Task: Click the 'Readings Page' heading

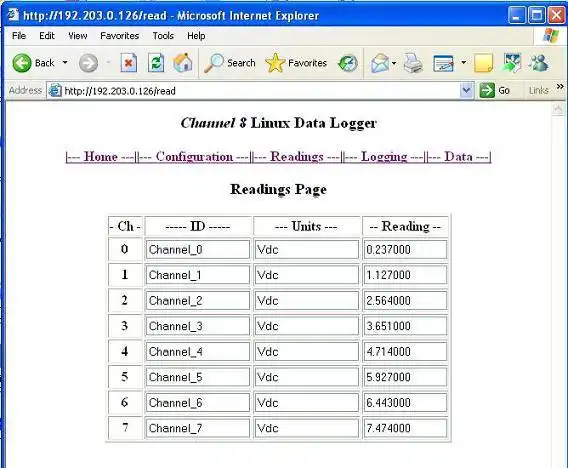Action: coord(278,189)
